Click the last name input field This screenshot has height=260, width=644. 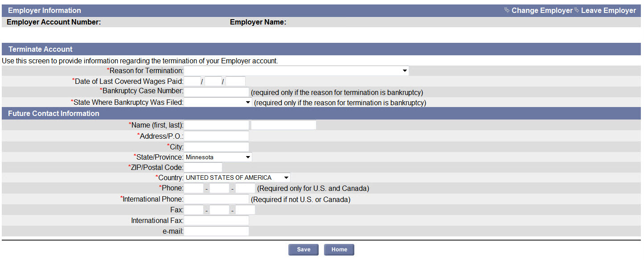(x=283, y=125)
